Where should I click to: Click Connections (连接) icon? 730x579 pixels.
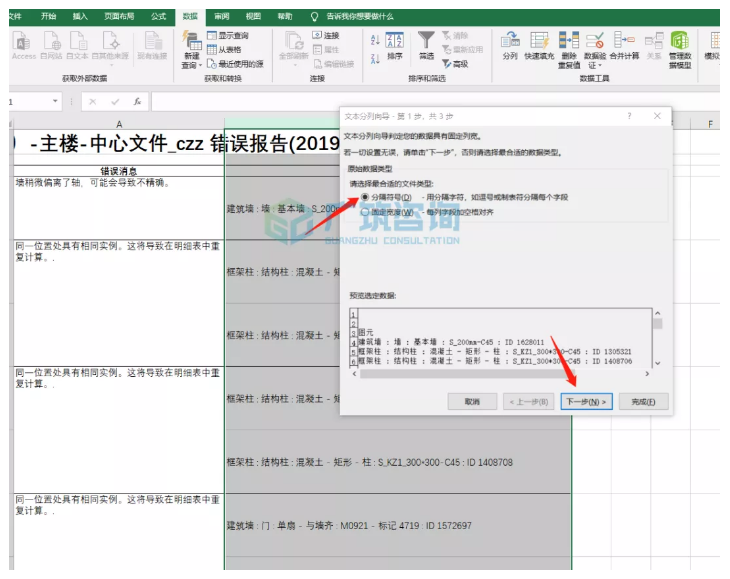pyautogui.click(x=326, y=35)
